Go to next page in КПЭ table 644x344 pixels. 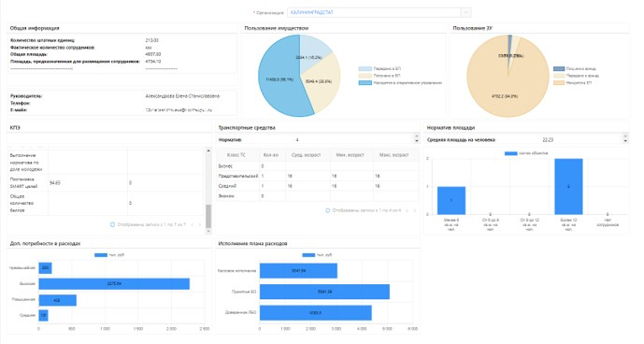[x=200, y=224]
